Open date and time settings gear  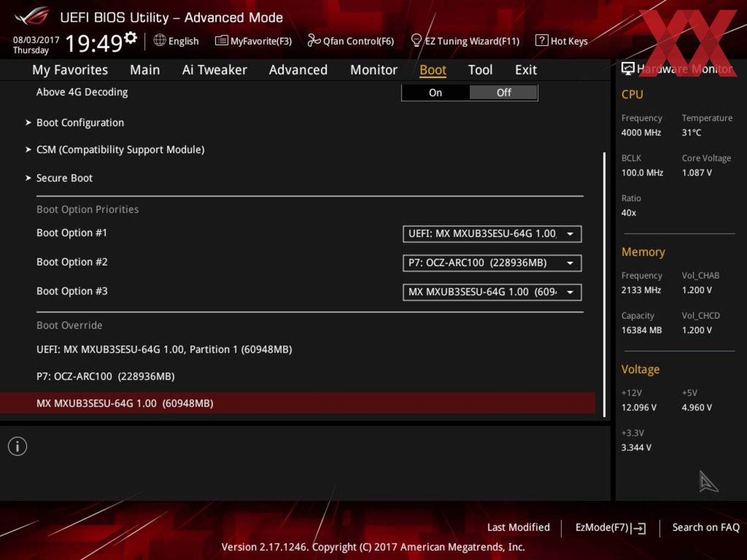click(x=131, y=37)
